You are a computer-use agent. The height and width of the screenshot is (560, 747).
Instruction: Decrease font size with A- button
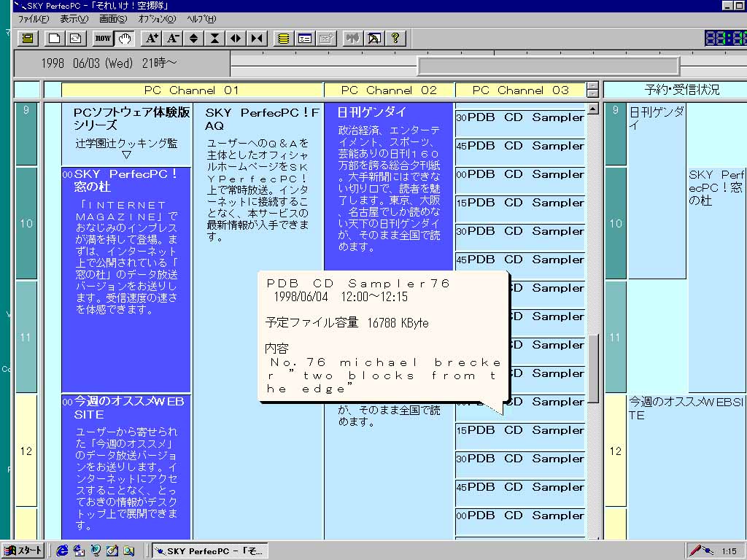(173, 38)
